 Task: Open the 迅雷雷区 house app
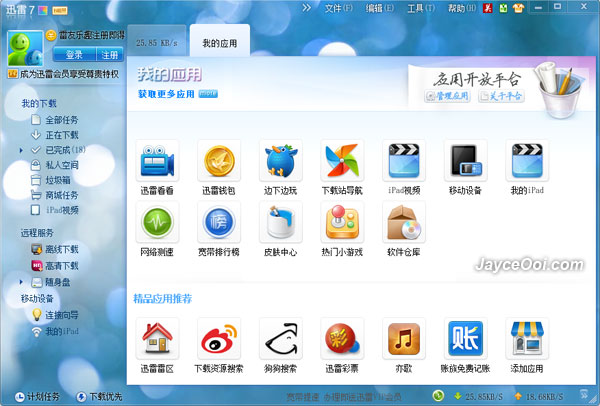click(x=157, y=338)
